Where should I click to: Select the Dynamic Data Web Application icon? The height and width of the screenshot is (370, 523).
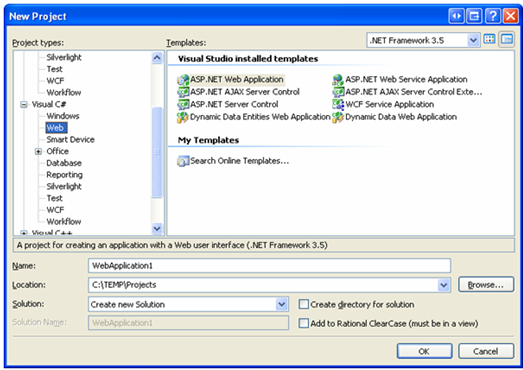point(338,117)
